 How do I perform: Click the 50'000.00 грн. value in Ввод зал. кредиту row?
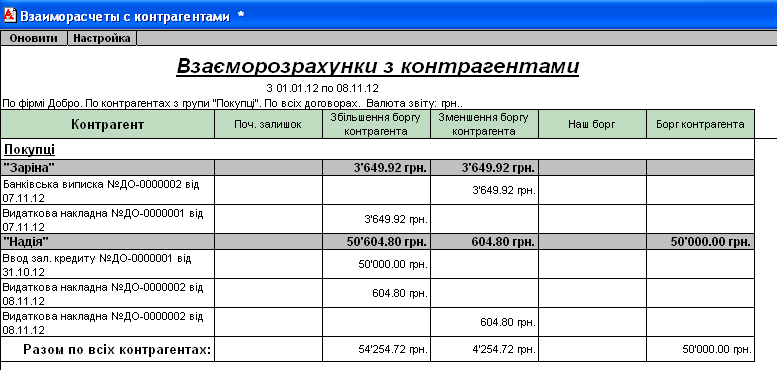click(392, 264)
